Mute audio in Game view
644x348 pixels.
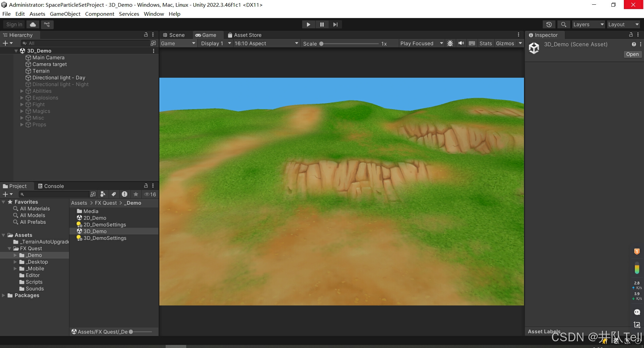[461, 43]
